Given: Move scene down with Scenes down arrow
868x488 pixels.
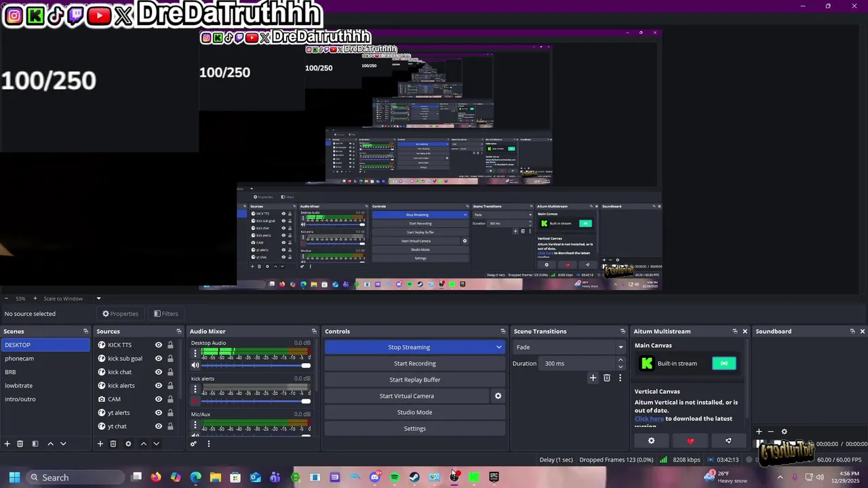Looking at the screenshot, I should click(63, 444).
